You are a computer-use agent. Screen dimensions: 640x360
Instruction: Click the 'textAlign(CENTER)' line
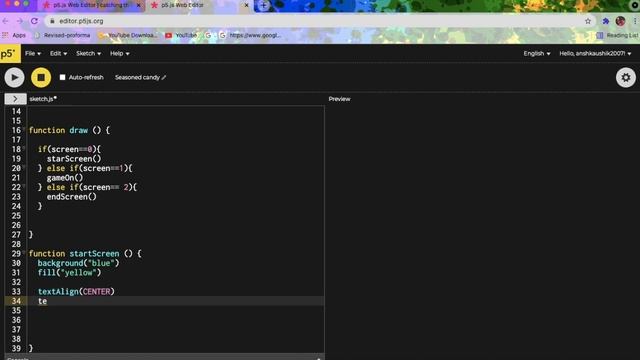tap(76, 291)
